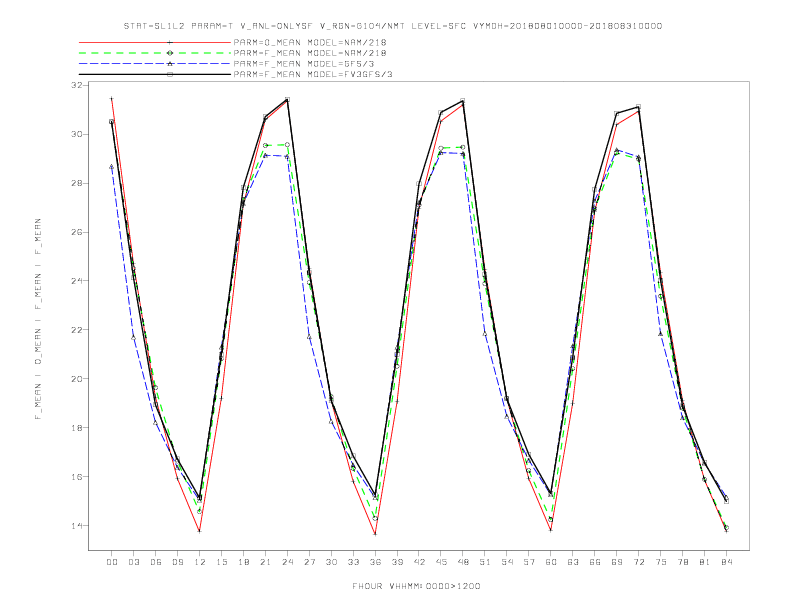Image resolution: width=792 pixels, height=612 pixels.
Task: Click the red solid legend line sample
Action: pos(155,42)
